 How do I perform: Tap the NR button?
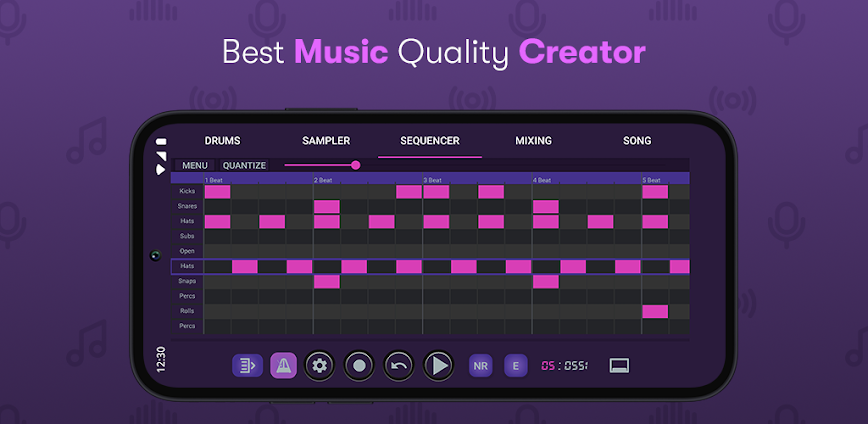coord(480,366)
